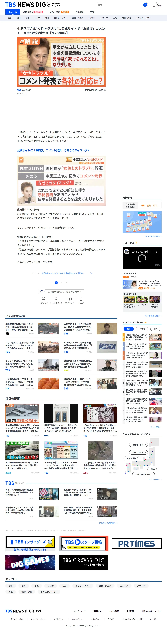Open the DIG GAMES banner
Image resolution: width=167 pixels, height=644 pixels.
[x=31, y=562]
